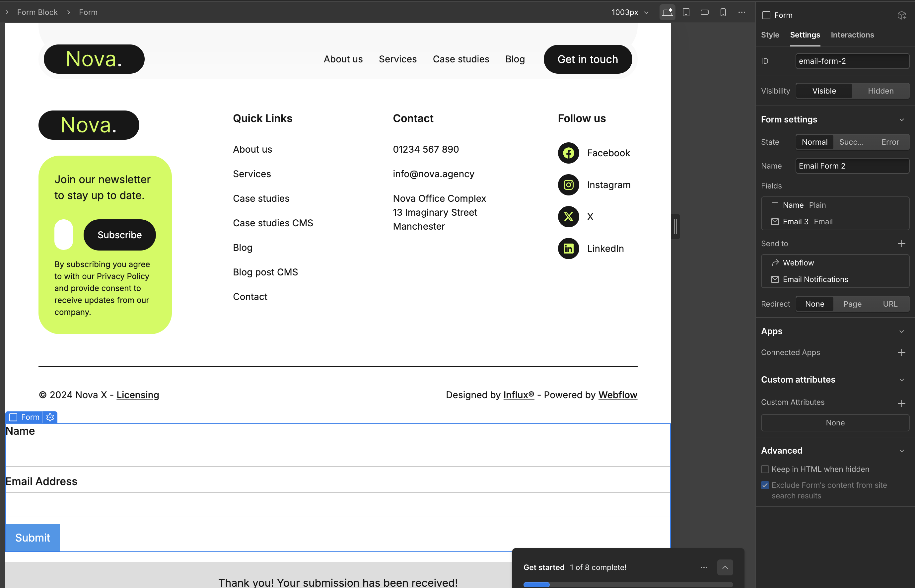Switch to tablet breakpoint icon
Screen dimensions: 915x588
pos(686,12)
